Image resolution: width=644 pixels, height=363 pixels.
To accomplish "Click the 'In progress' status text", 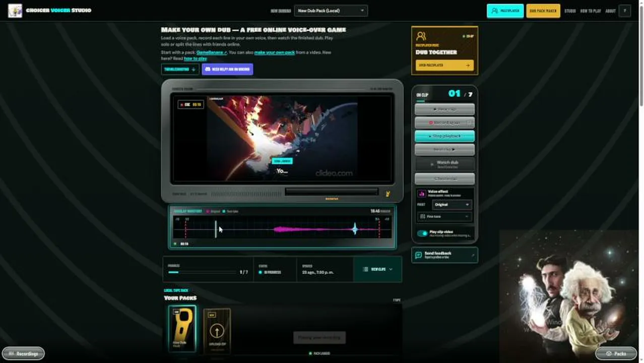I will tap(272, 272).
